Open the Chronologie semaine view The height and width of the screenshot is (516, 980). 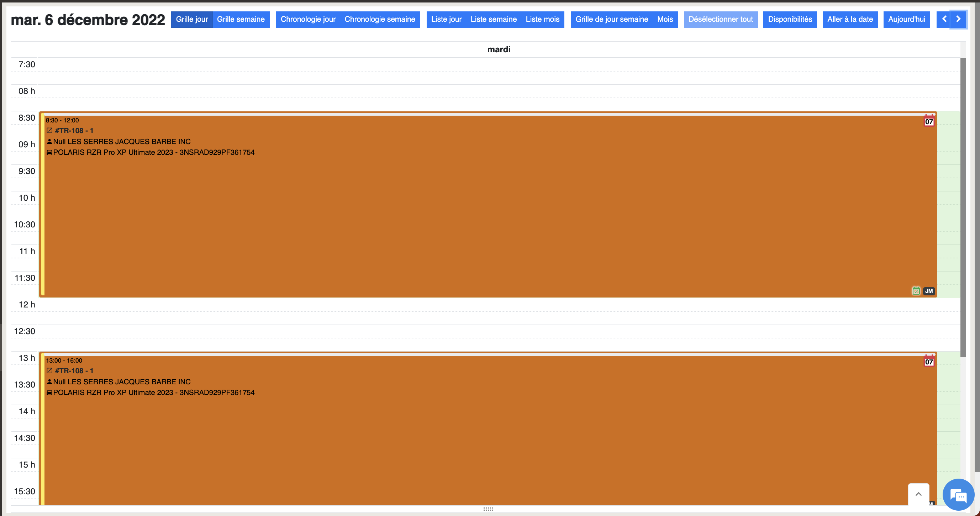(380, 20)
